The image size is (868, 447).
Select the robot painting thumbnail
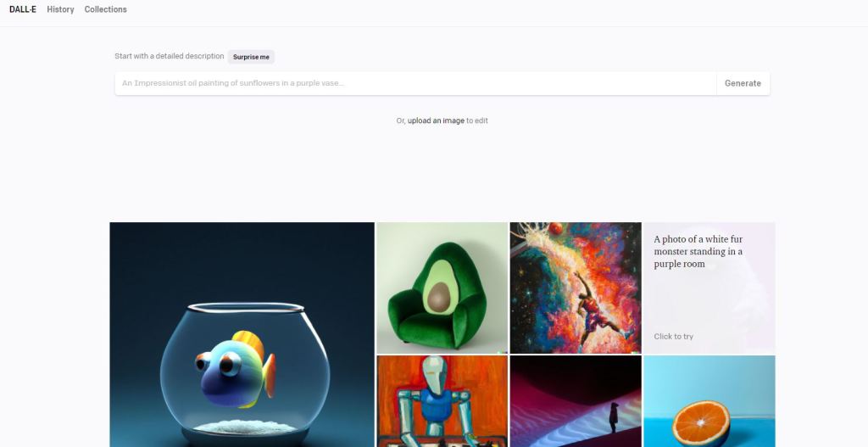[x=442, y=401]
